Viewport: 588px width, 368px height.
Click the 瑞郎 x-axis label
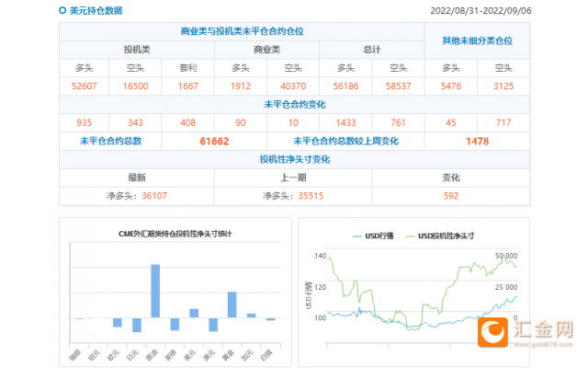tap(75, 355)
